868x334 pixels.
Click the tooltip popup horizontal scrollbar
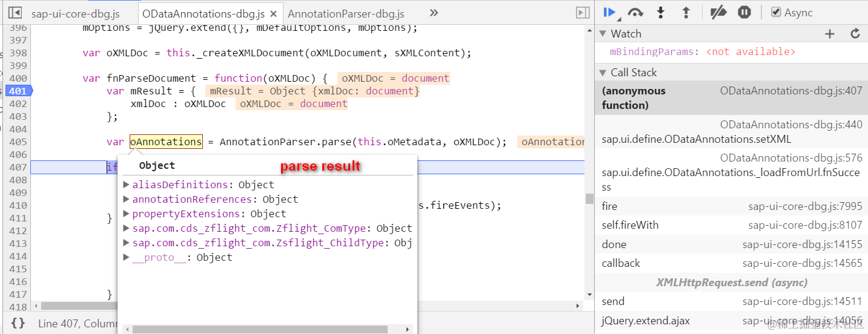click(260, 330)
